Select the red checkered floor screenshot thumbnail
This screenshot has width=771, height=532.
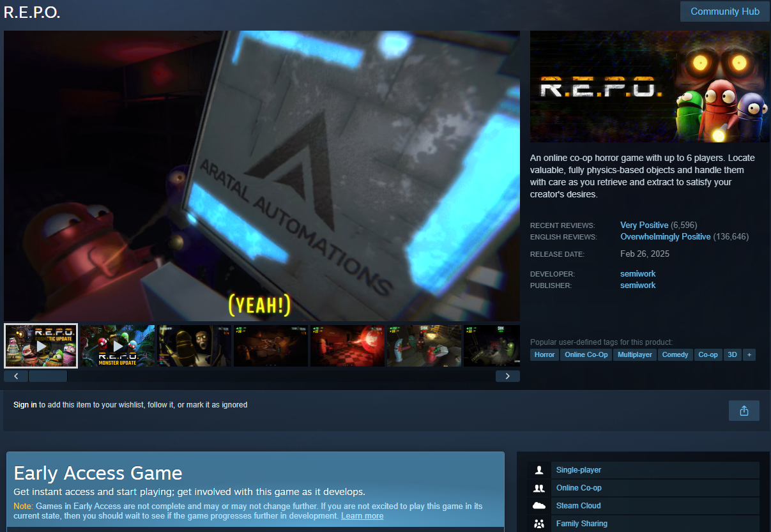tap(347, 346)
